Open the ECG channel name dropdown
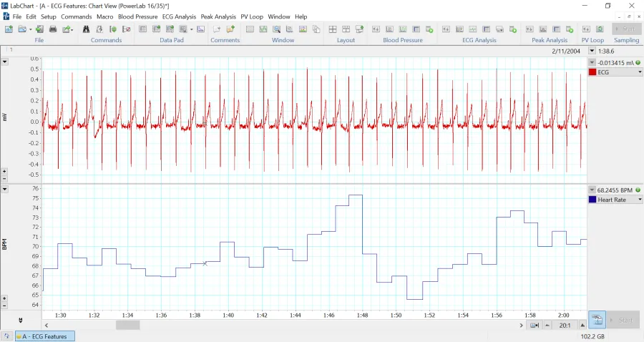The image size is (644, 342). (640, 72)
